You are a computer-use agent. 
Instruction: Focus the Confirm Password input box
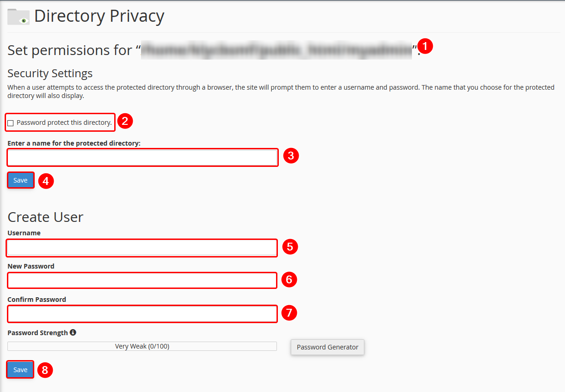click(142, 314)
